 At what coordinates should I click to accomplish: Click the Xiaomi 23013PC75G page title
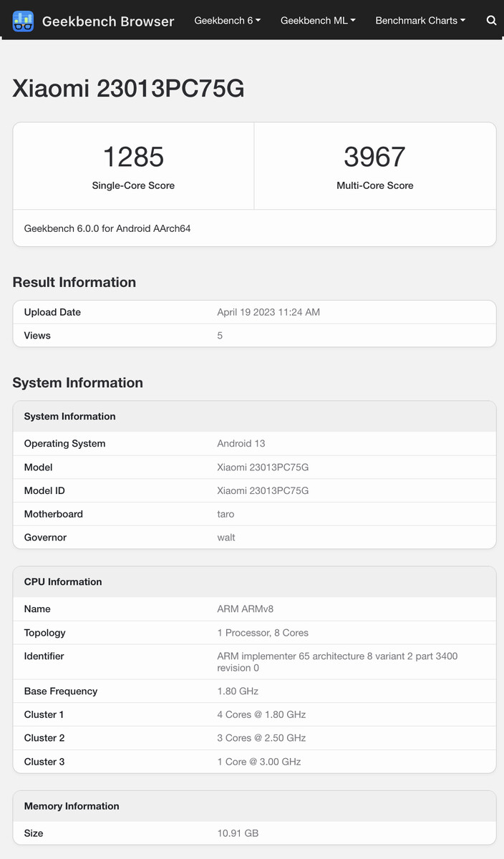[x=128, y=89]
